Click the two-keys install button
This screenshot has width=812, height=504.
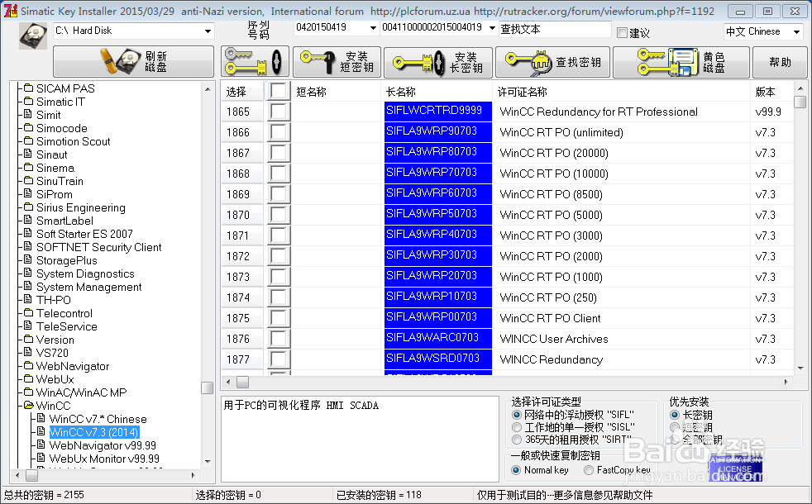click(254, 62)
